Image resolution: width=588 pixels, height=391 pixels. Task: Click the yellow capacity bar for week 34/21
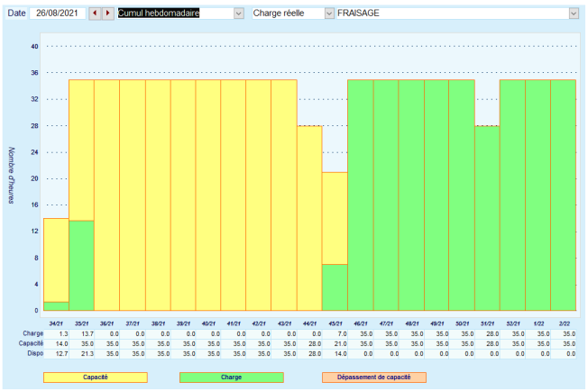[56, 259]
